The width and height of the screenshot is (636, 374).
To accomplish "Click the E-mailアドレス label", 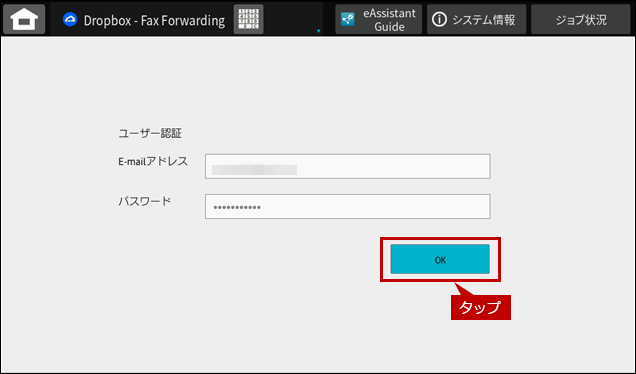I will [153, 161].
